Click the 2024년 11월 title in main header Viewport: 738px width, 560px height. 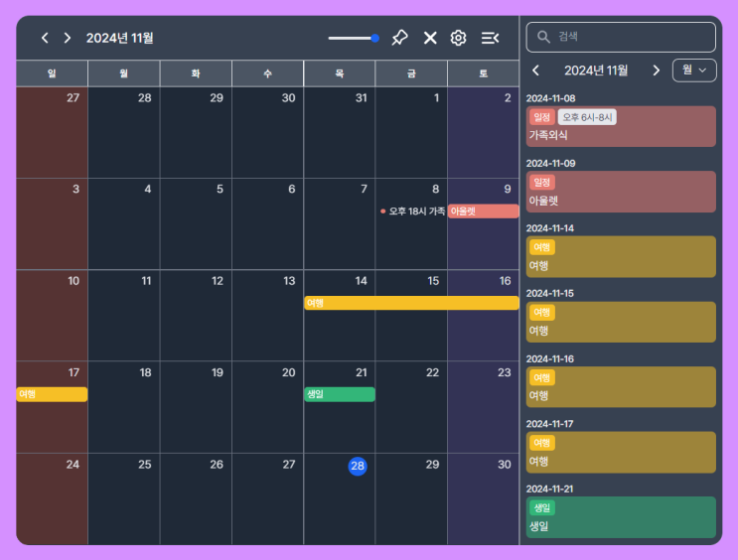pyautogui.click(x=119, y=38)
